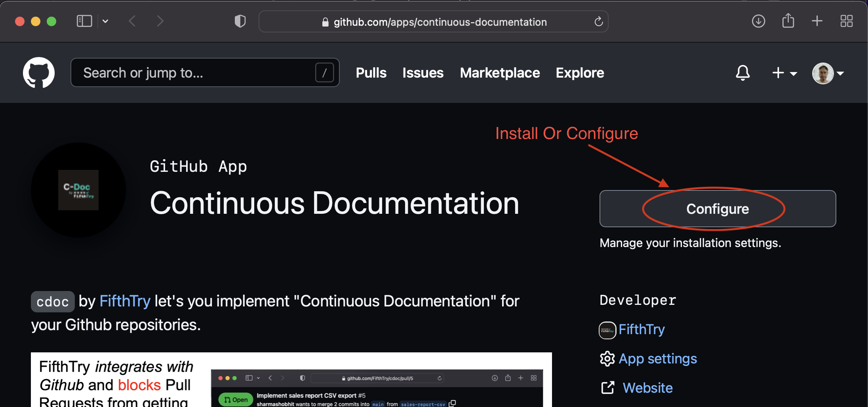Click the Developer section heading
Image resolution: width=868 pixels, height=407 pixels.
point(638,300)
